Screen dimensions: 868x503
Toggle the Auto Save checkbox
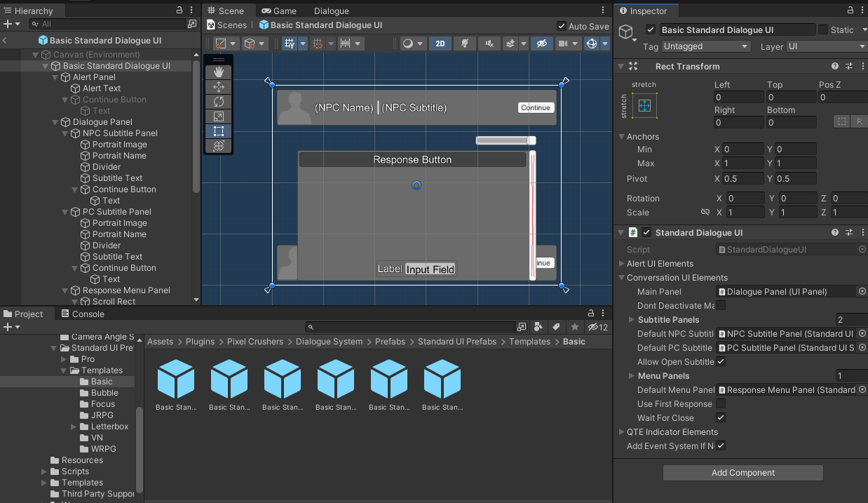(x=562, y=26)
